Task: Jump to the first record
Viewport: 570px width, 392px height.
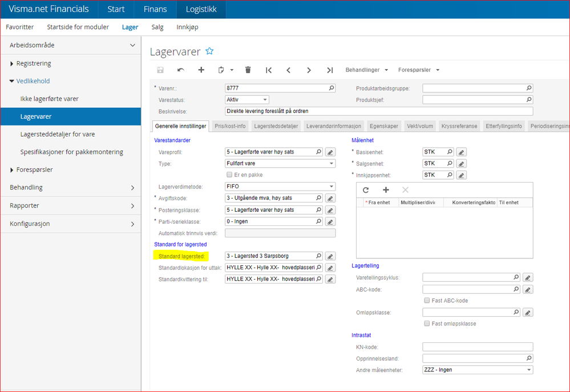Action: [268, 70]
